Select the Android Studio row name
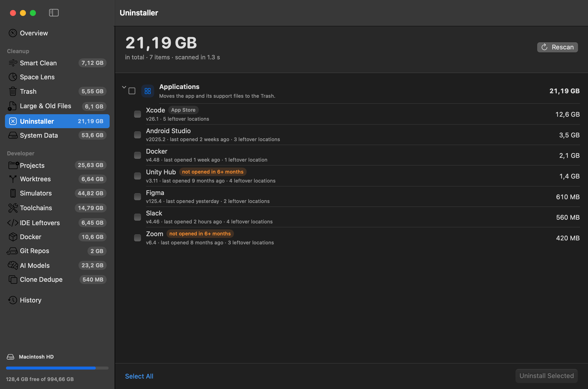Screen dimensions: 588x389 coord(168,131)
